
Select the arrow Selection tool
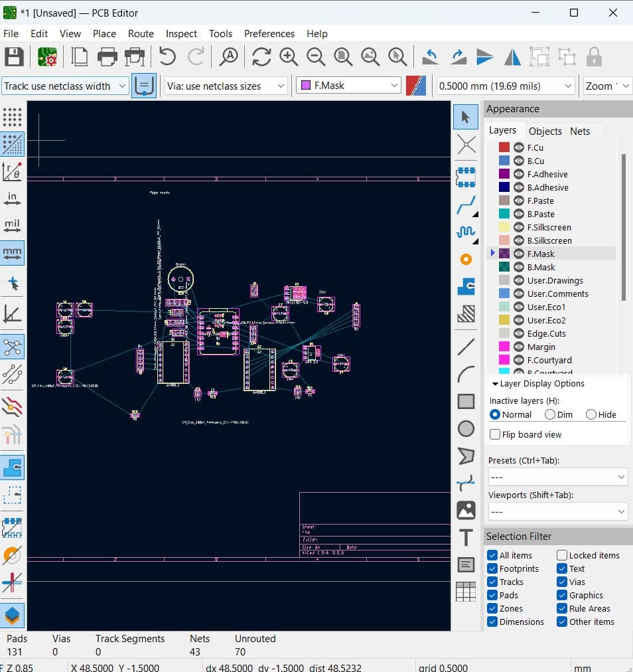pyautogui.click(x=466, y=117)
